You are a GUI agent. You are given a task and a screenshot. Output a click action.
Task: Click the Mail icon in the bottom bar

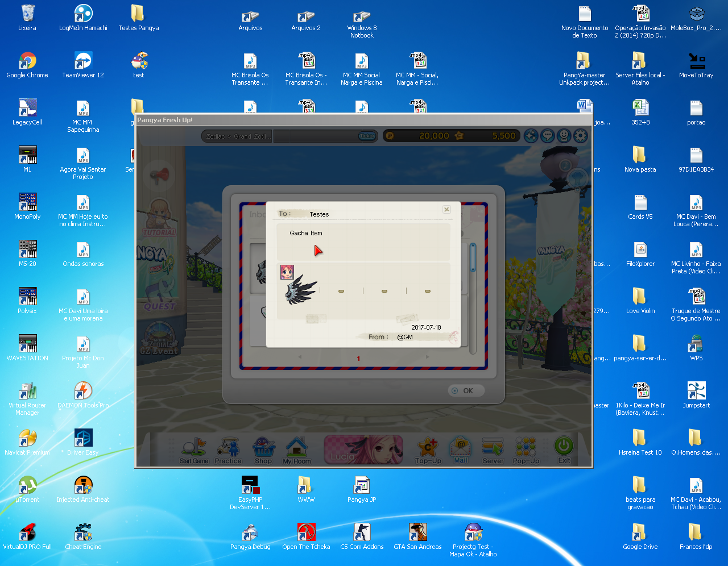[461, 451]
